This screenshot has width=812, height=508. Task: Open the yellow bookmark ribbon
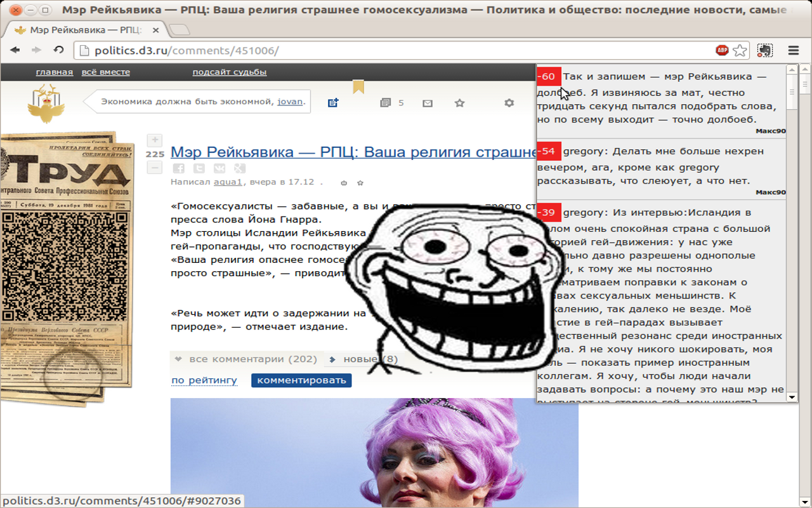click(x=358, y=87)
